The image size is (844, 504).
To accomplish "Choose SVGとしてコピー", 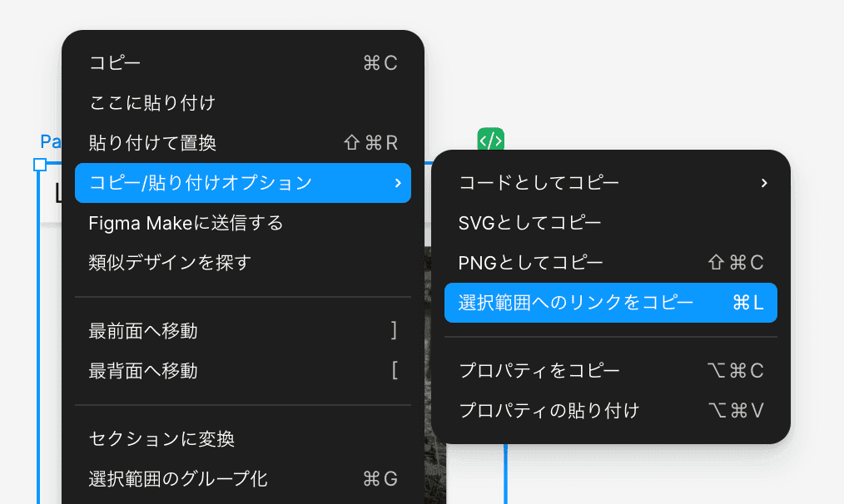I will [x=610, y=223].
